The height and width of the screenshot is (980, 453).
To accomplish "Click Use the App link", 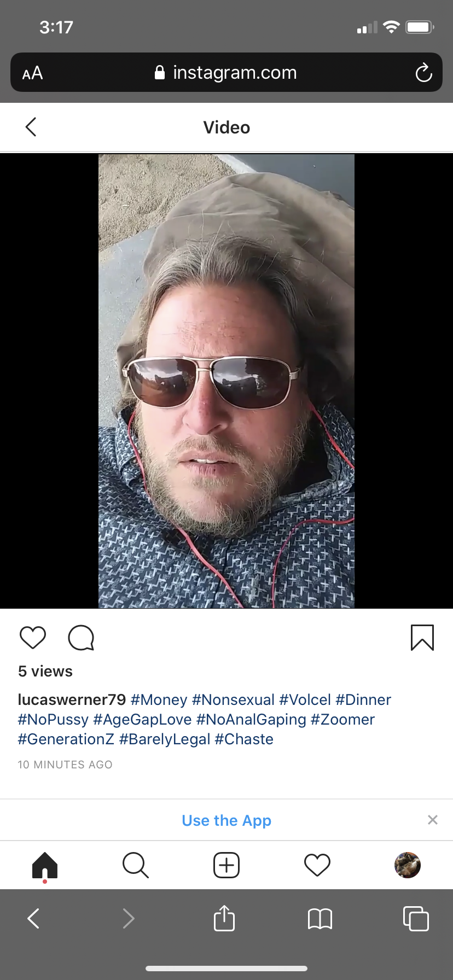I will click(x=226, y=820).
